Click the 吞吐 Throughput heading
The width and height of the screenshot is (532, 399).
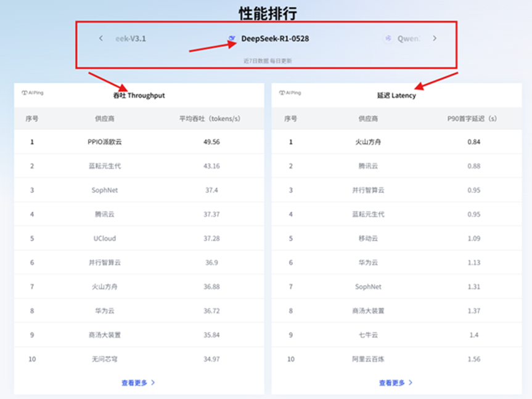point(139,95)
